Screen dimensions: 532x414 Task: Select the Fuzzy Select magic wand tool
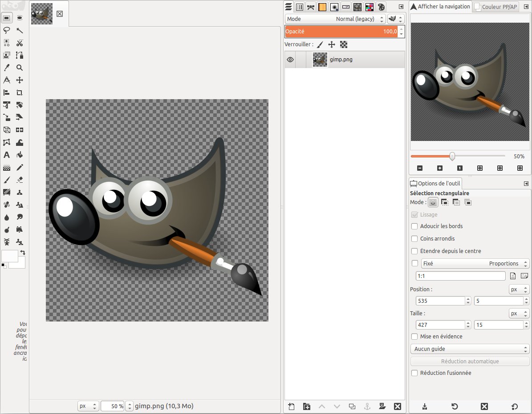pos(20,30)
